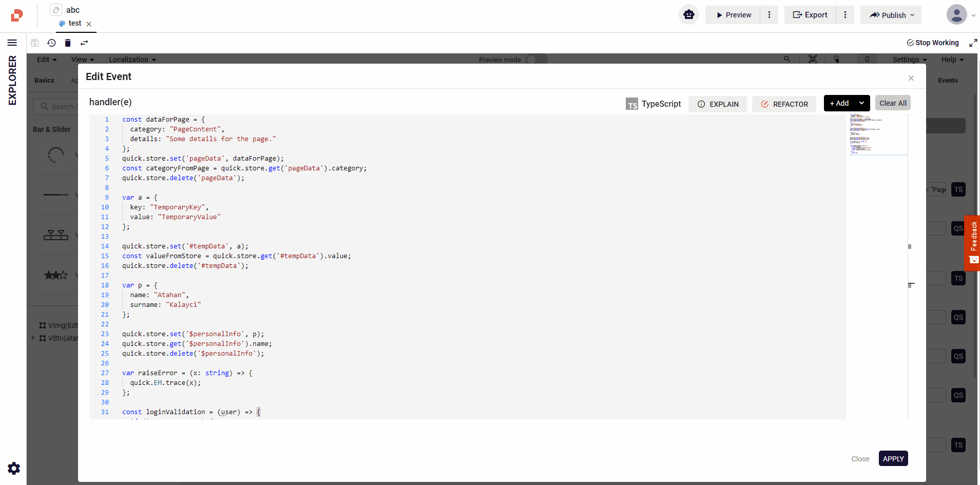The height and width of the screenshot is (485, 980).
Task: Click Stop Working toggle
Action: pos(933,43)
